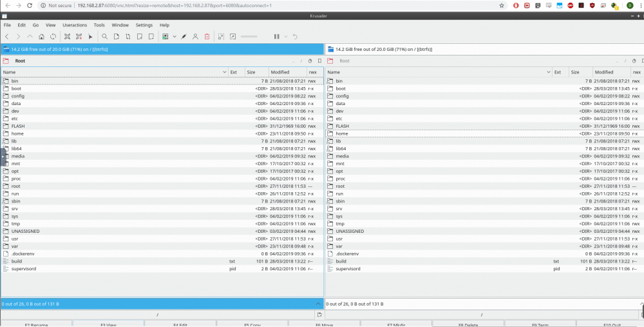
Task: Click the left panel Root breadcrumb
Action: pyautogui.click(x=20, y=61)
